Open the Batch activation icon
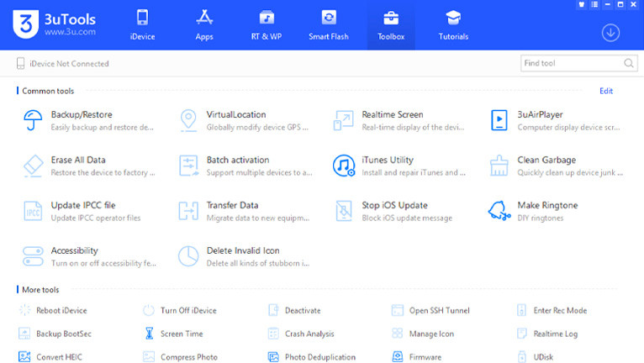This screenshot has width=644, height=363. point(188,166)
